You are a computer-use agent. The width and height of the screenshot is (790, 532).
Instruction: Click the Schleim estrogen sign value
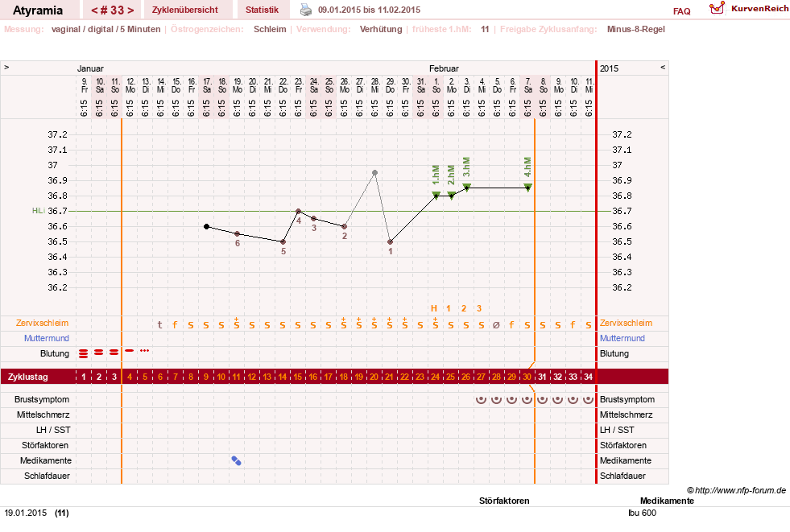tap(270, 29)
